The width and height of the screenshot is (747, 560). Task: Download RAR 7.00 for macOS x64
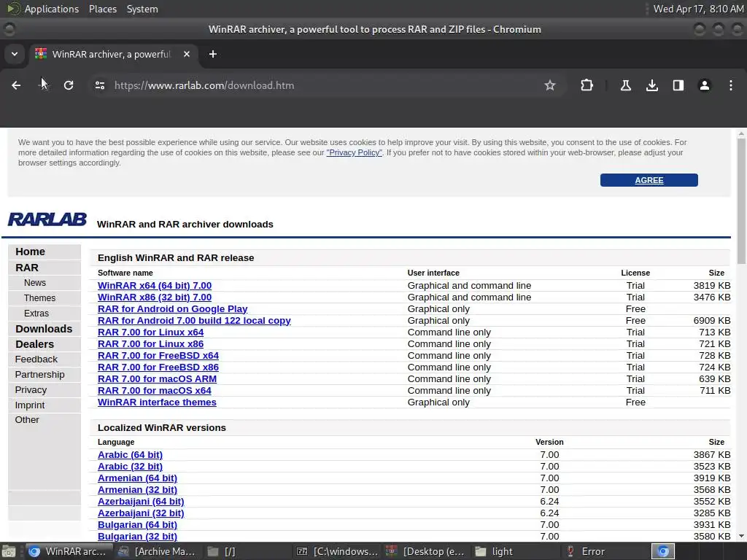tap(155, 391)
